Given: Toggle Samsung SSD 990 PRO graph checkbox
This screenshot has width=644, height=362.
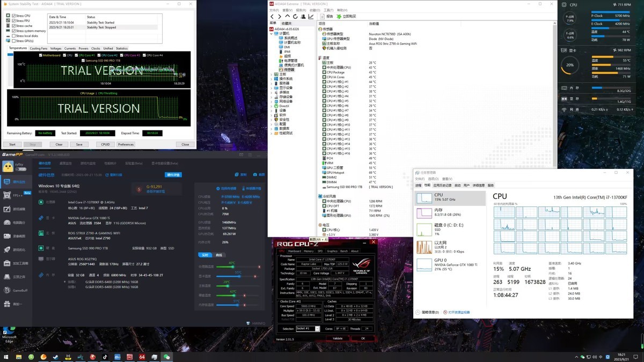Looking at the screenshot, I should (83, 60).
